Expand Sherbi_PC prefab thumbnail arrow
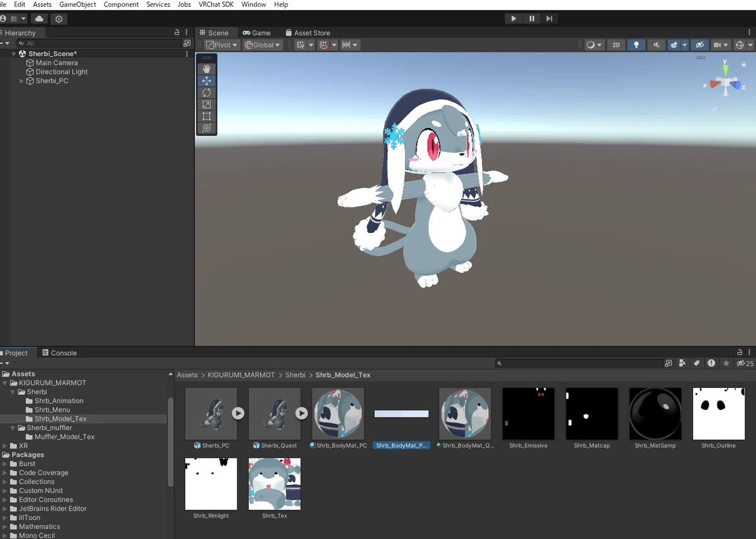The height and width of the screenshot is (539, 756). pos(238,414)
